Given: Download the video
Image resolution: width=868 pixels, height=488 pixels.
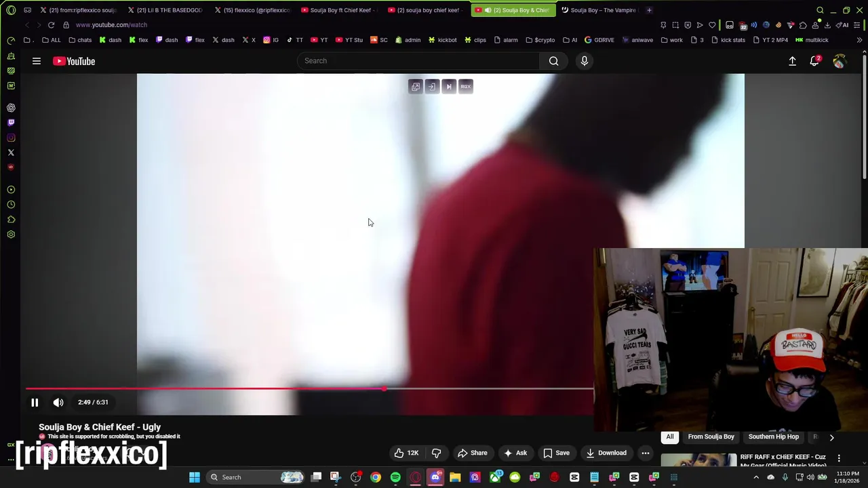Looking at the screenshot, I should pos(606,453).
